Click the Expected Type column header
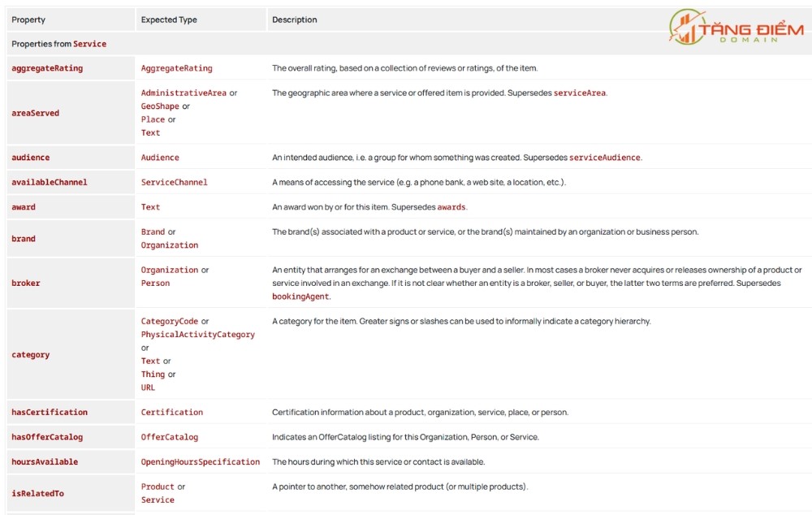The image size is (812, 515). click(169, 19)
